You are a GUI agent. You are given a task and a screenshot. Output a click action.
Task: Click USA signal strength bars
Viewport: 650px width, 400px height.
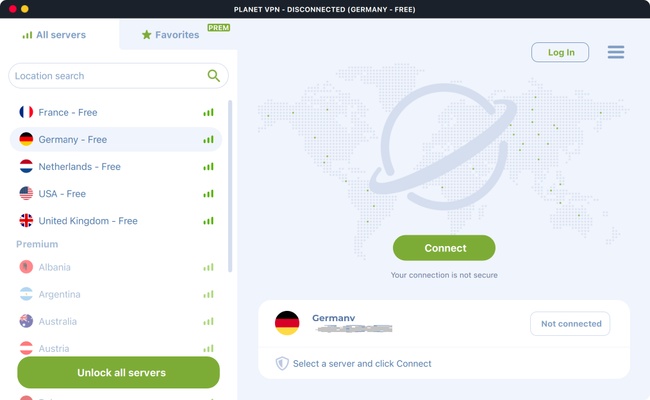209,194
